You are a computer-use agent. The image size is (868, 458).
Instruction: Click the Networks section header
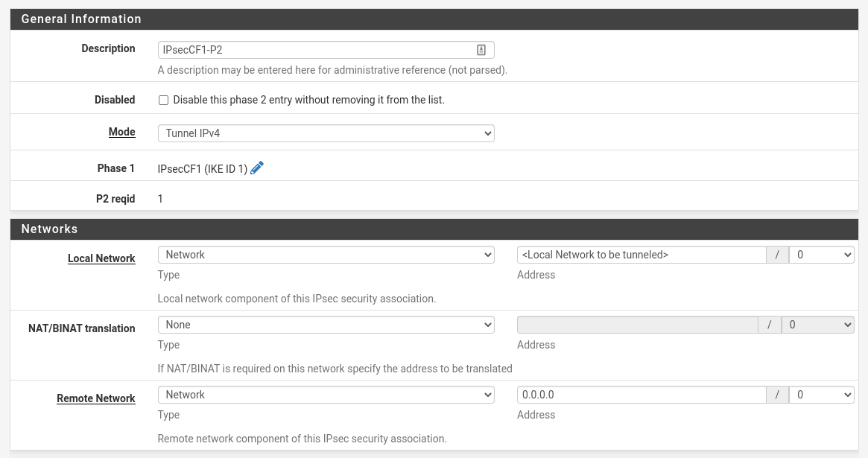(49, 229)
